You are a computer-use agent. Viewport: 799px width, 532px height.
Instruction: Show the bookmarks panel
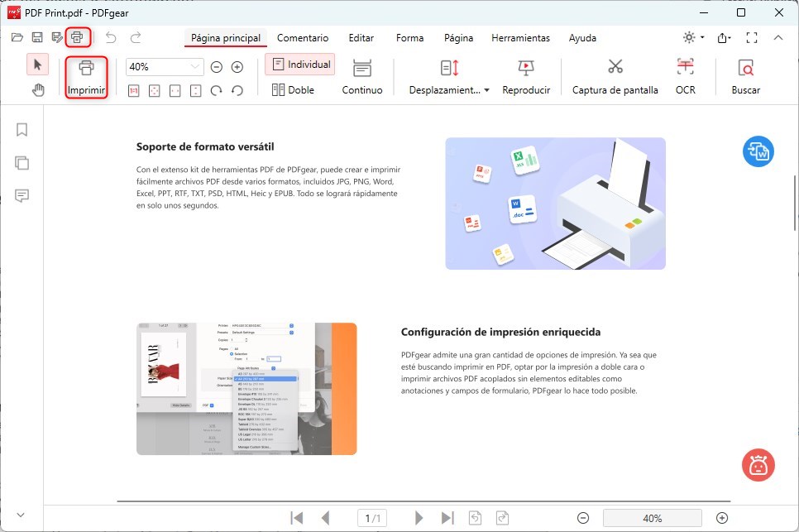pyautogui.click(x=22, y=129)
